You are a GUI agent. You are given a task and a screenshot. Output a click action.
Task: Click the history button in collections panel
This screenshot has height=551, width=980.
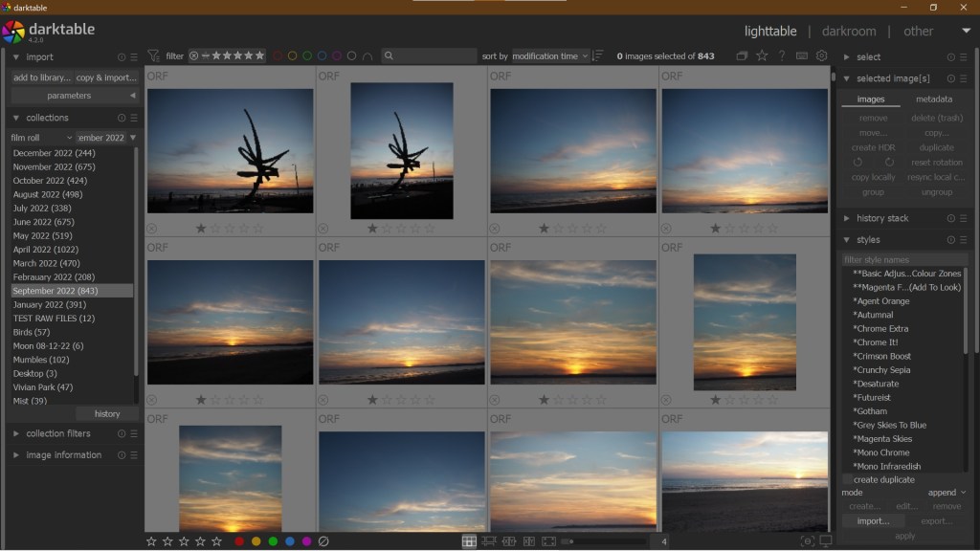106,413
